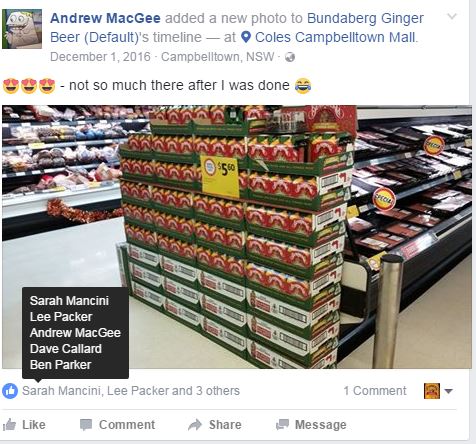Like this post

[x=24, y=425]
